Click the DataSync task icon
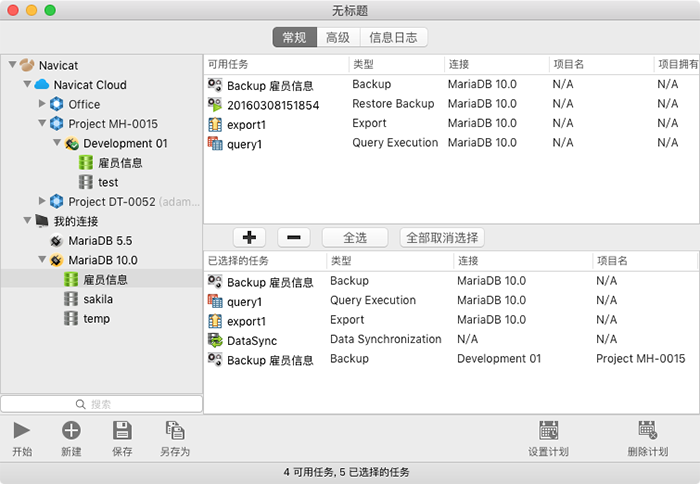The image size is (700, 484). (x=215, y=341)
